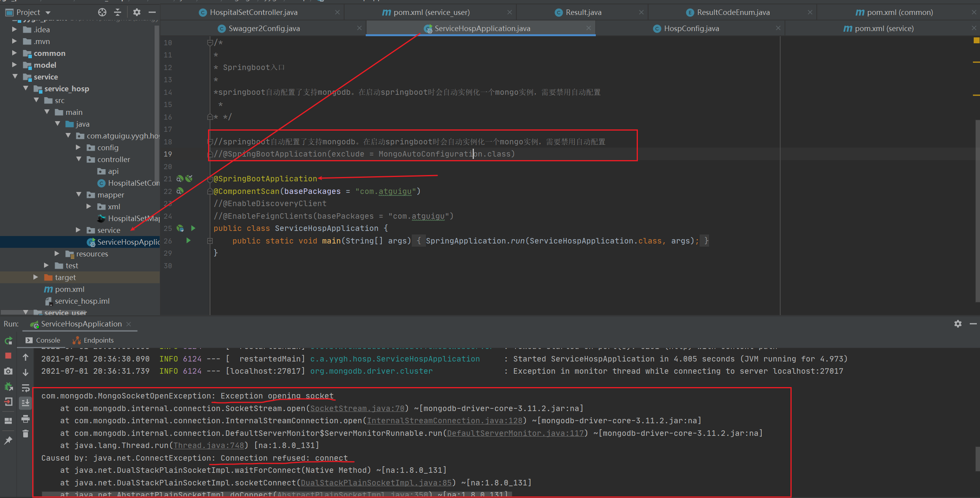Click the red Stop process button
Image resolution: width=980 pixels, height=498 pixels.
(x=8, y=356)
